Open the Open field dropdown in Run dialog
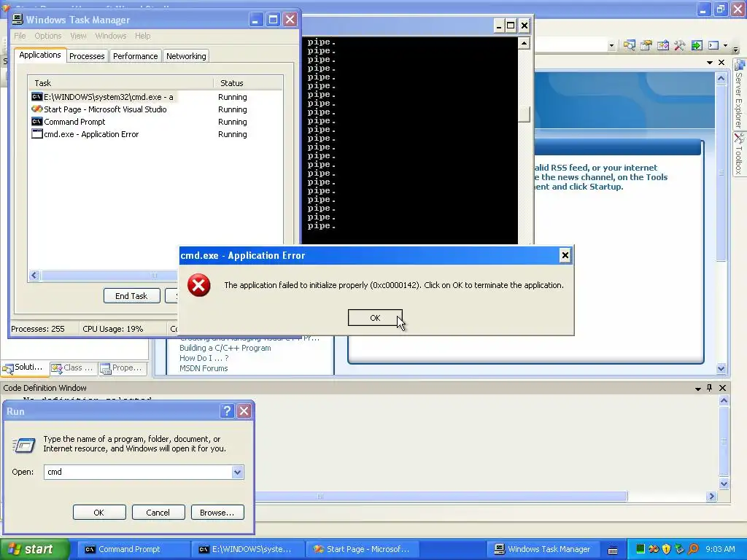Viewport: 747px width, 560px height. tap(237, 472)
